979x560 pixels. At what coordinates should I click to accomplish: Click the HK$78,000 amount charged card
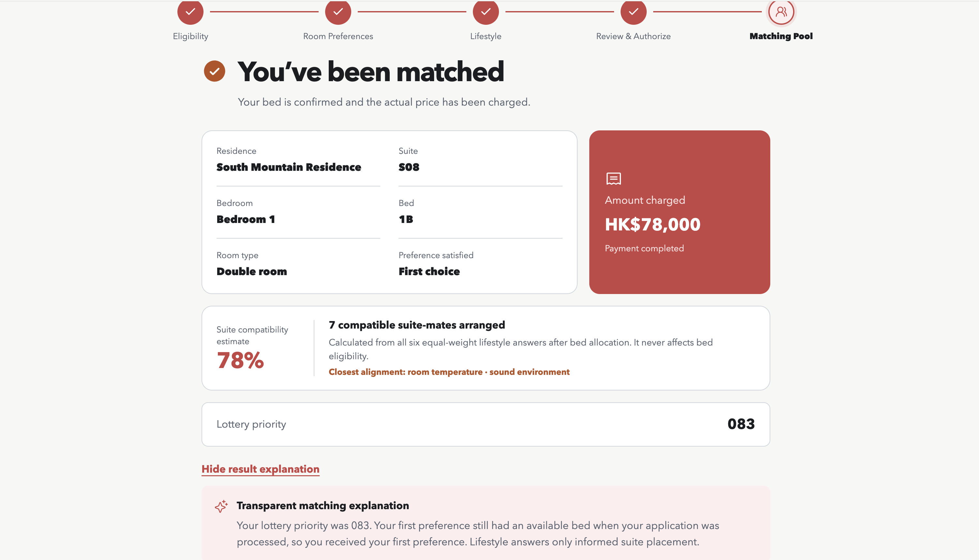tap(680, 212)
